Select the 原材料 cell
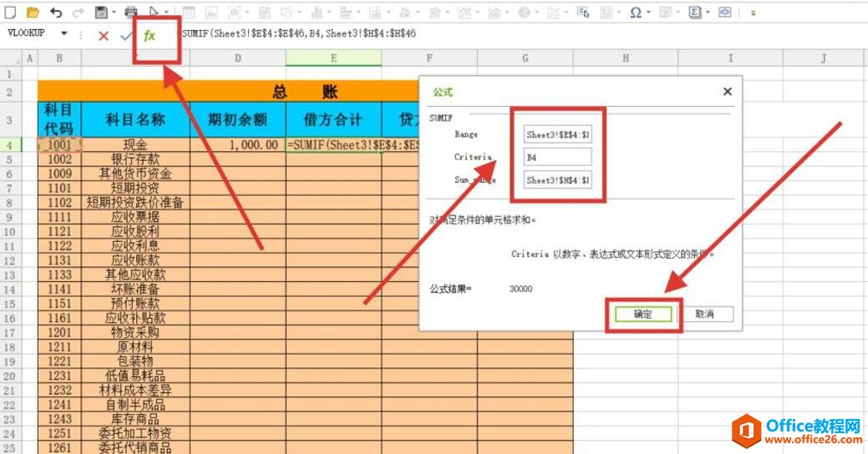The height and width of the screenshot is (454, 868). (135, 346)
